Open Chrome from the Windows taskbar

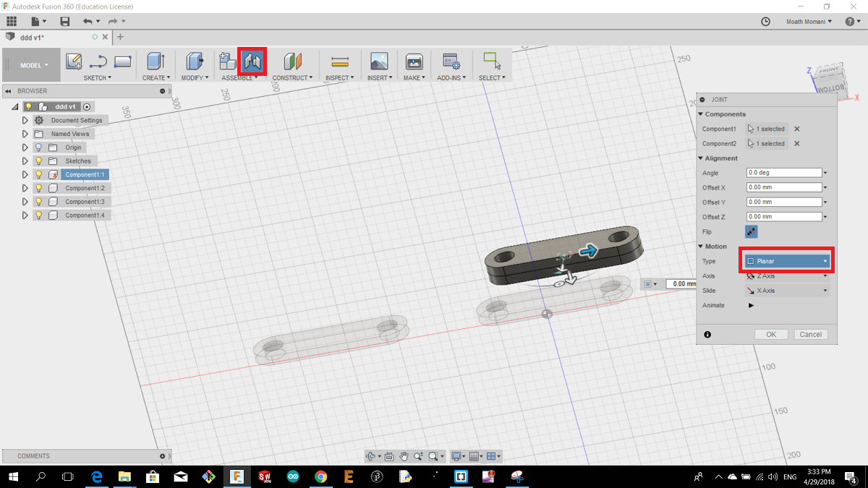coord(320,476)
